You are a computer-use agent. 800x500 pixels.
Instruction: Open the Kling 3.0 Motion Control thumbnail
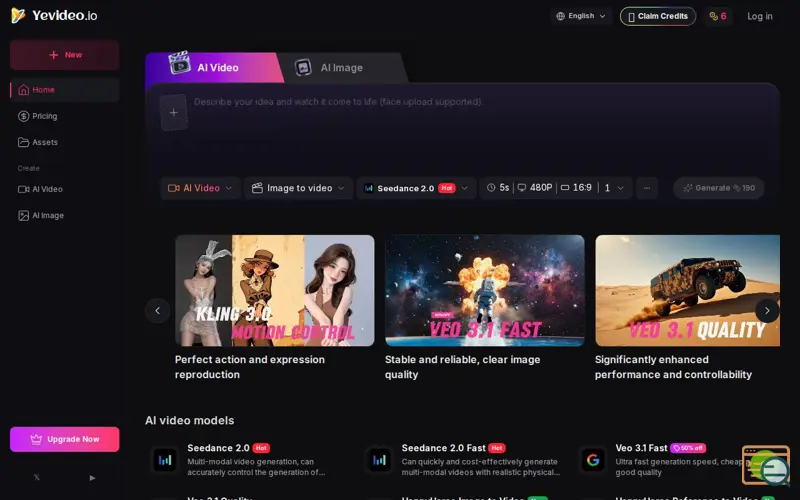pos(274,291)
